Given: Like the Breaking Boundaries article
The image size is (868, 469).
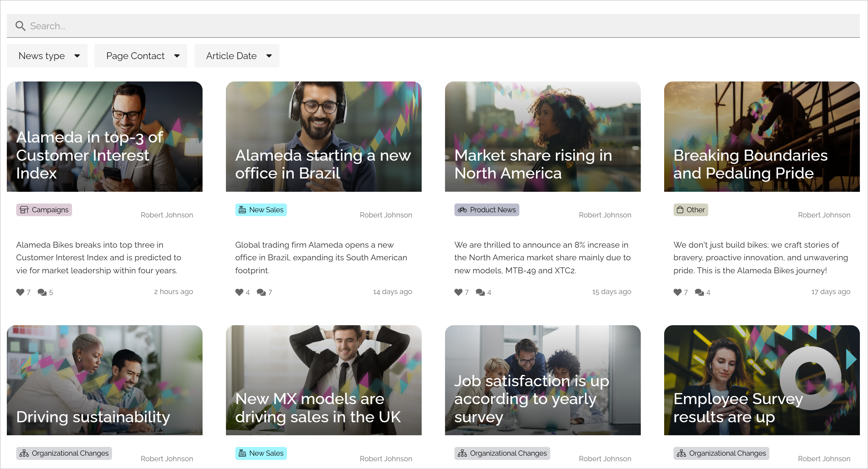Looking at the screenshot, I should (677, 292).
